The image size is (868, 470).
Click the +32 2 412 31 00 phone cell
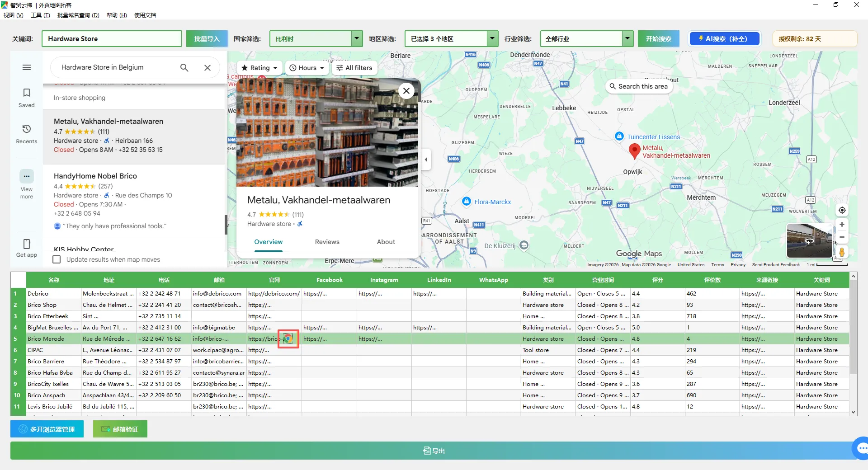click(x=164, y=327)
